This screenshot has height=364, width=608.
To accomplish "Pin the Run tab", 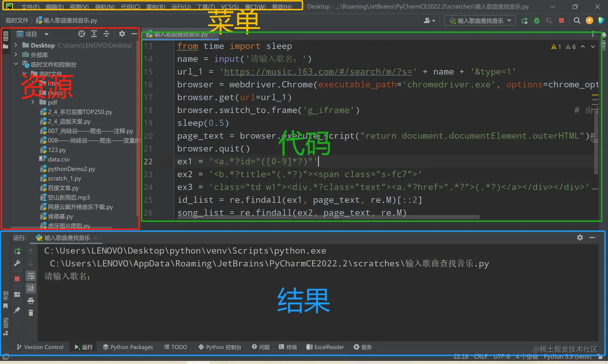I will coord(17,310).
